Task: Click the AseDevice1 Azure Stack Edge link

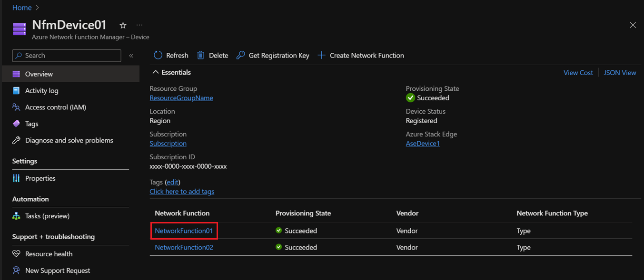Action: point(423,143)
